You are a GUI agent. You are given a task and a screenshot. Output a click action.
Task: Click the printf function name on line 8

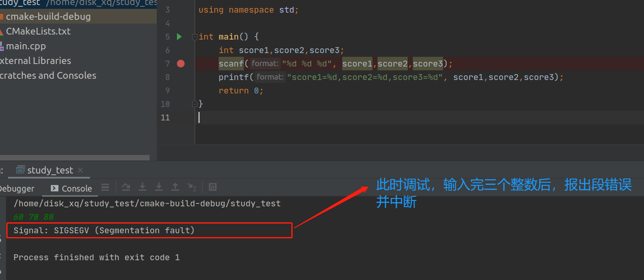pos(234,77)
